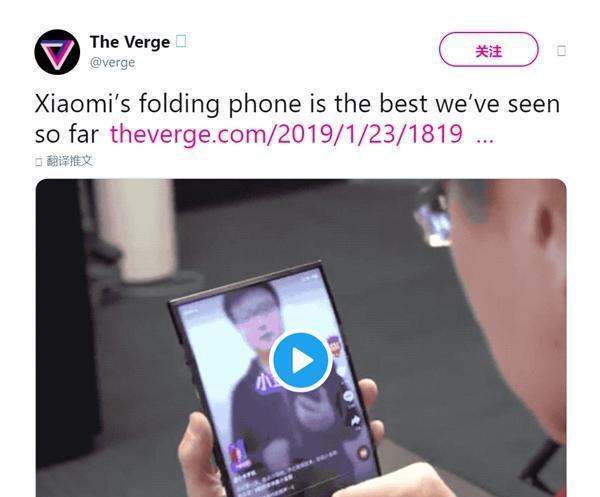
Task: Open the tweet options caret beside 关注
Action: click(x=561, y=51)
